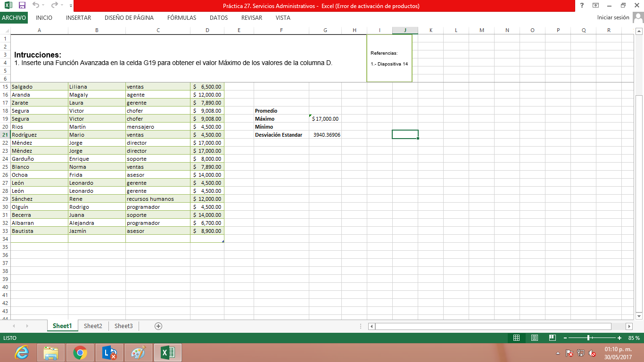
Task: Select the Mínimo label cell
Action: tap(281, 127)
